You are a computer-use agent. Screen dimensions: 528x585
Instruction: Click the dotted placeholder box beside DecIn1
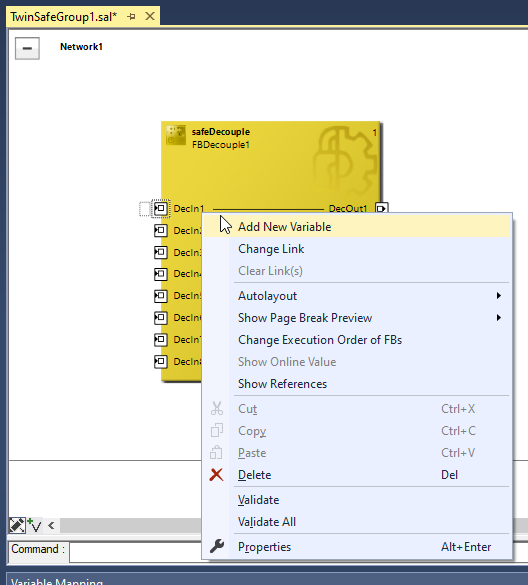pyautogui.click(x=144, y=209)
